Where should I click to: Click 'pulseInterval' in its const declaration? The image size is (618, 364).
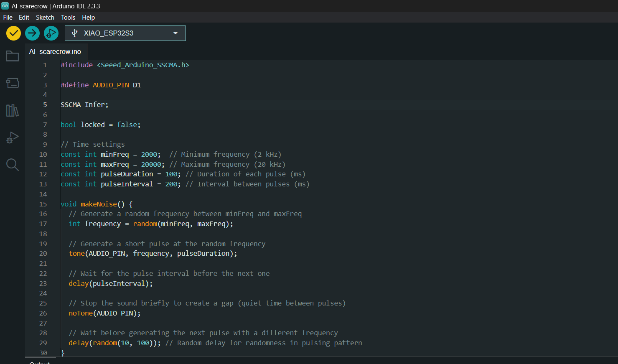point(127,184)
